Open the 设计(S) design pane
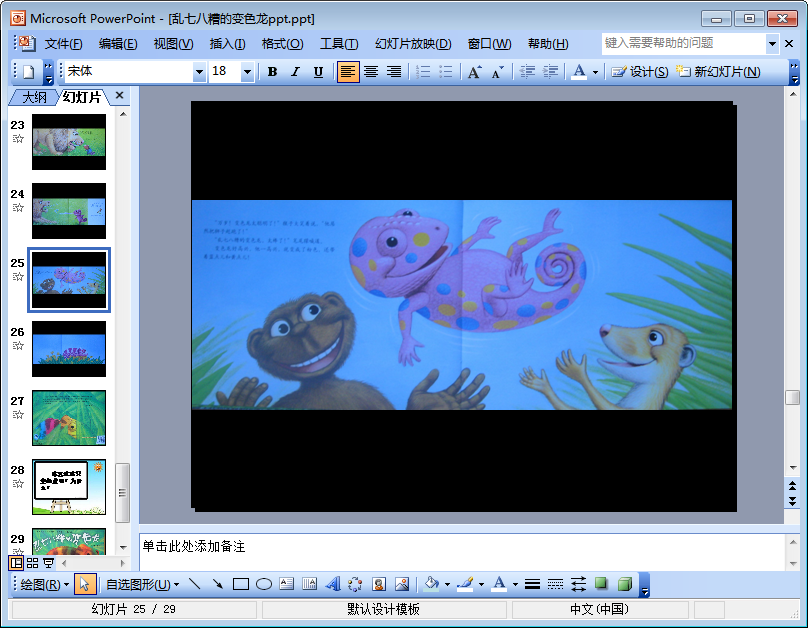 pos(639,72)
